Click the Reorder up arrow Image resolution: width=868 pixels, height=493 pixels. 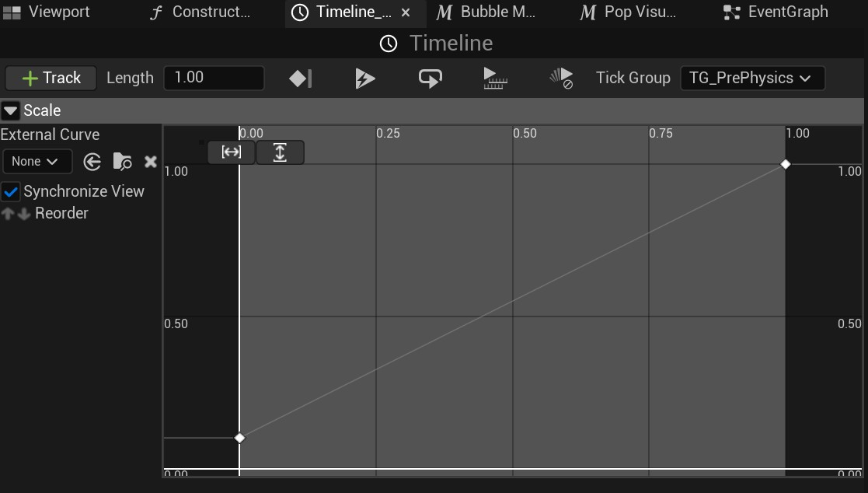tap(8, 214)
